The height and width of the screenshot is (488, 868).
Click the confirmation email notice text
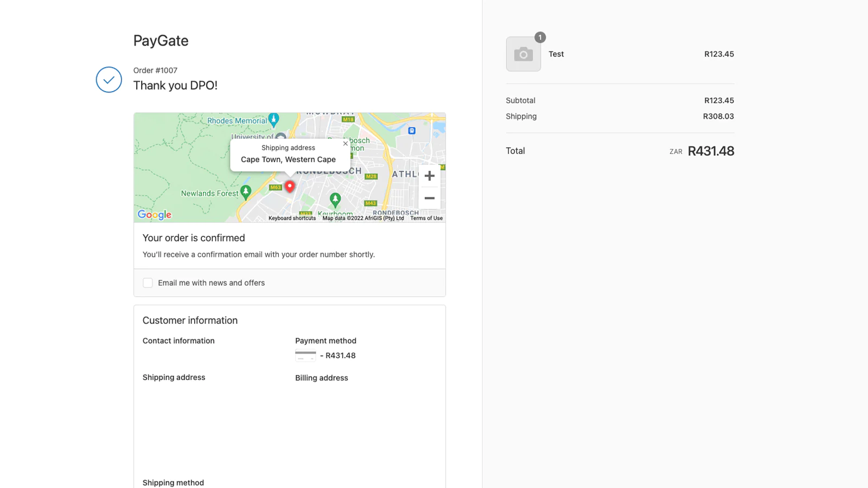click(259, 254)
